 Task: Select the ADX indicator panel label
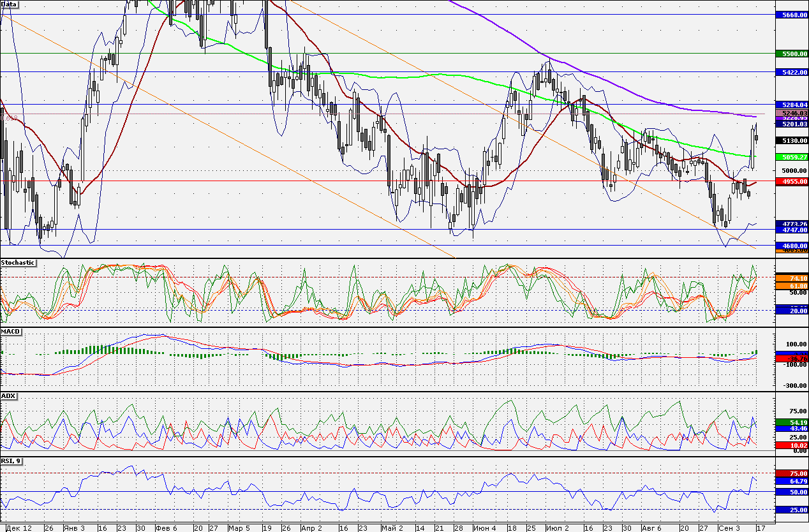(9, 396)
